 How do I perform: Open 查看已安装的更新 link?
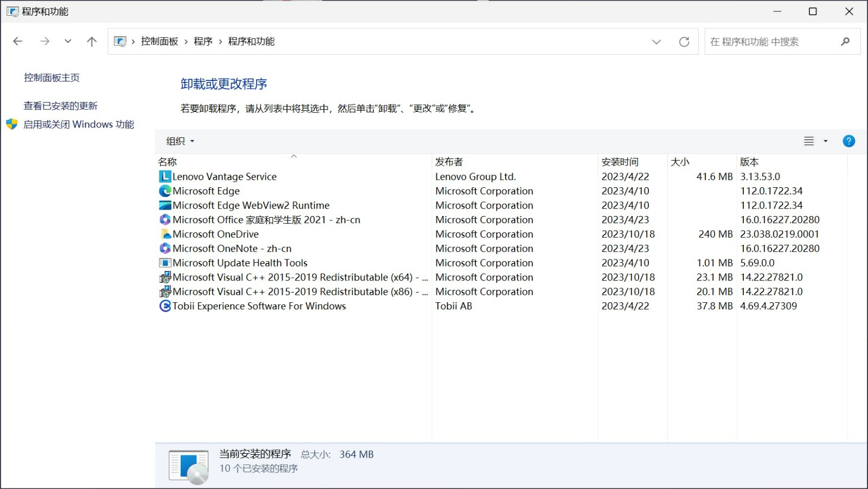tap(60, 106)
